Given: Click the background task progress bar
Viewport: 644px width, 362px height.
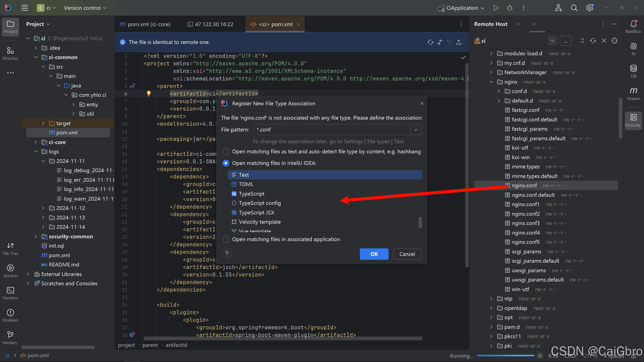Looking at the screenshot, I should pos(506,356).
